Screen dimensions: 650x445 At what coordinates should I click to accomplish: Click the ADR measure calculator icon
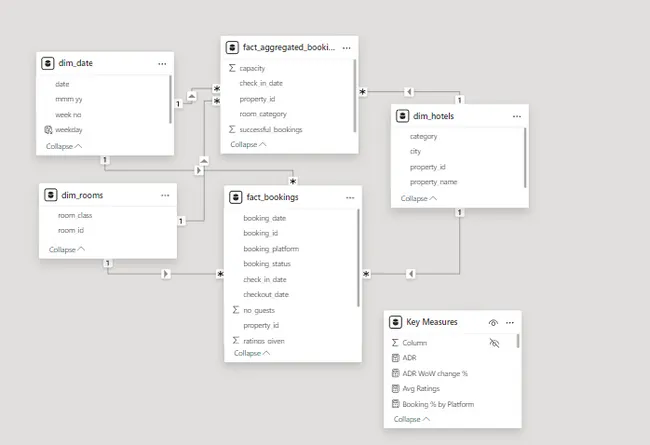coord(395,358)
